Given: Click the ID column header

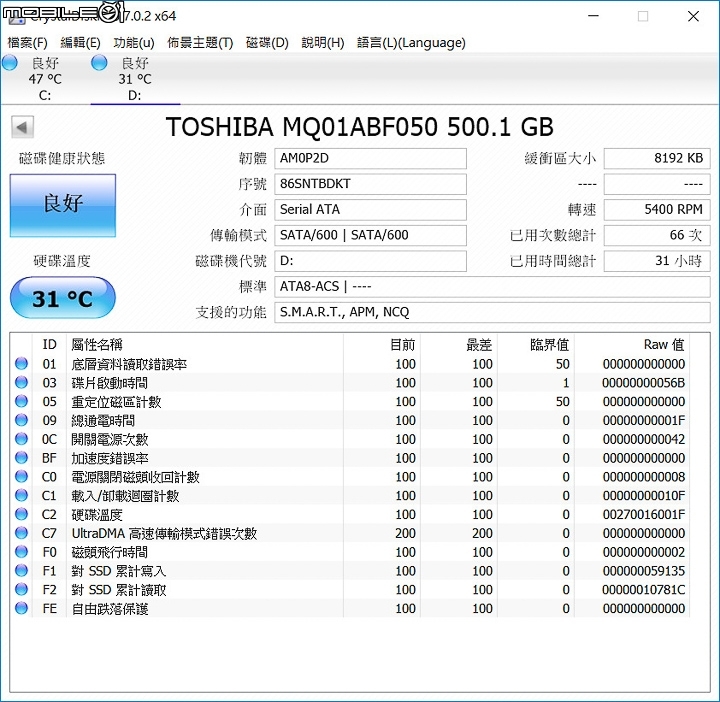Looking at the screenshot, I should (50, 344).
